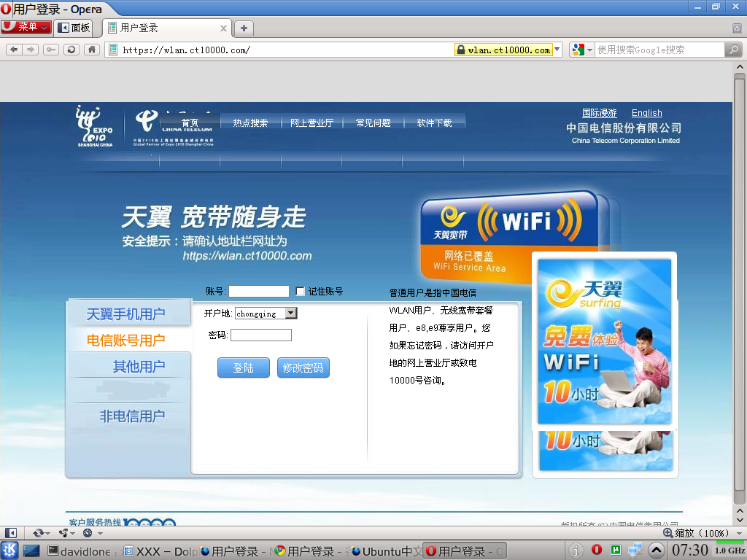Open 常见问题 navigation item

pyautogui.click(x=373, y=122)
